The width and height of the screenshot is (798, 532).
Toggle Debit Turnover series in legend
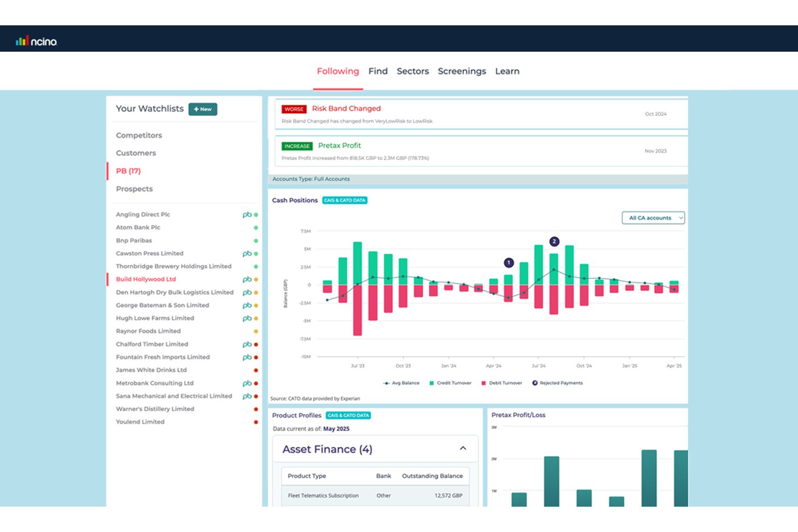(501, 383)
